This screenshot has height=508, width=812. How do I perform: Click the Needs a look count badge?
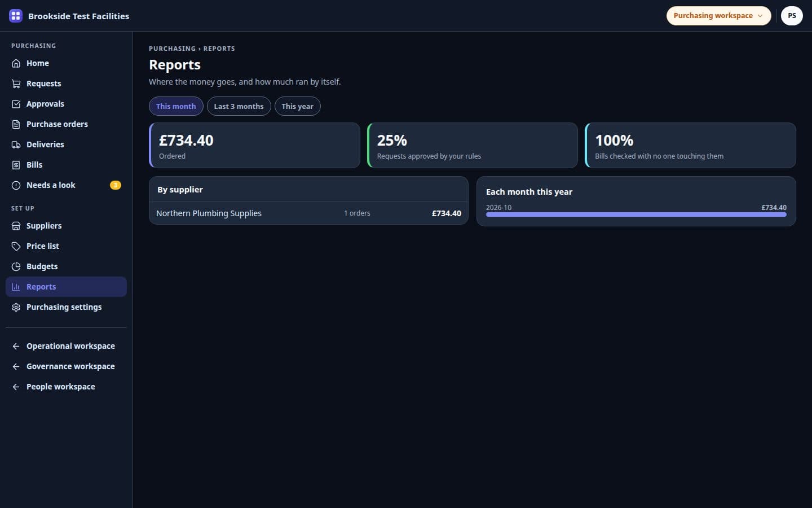pyautogui.click(x=115, y=185)
